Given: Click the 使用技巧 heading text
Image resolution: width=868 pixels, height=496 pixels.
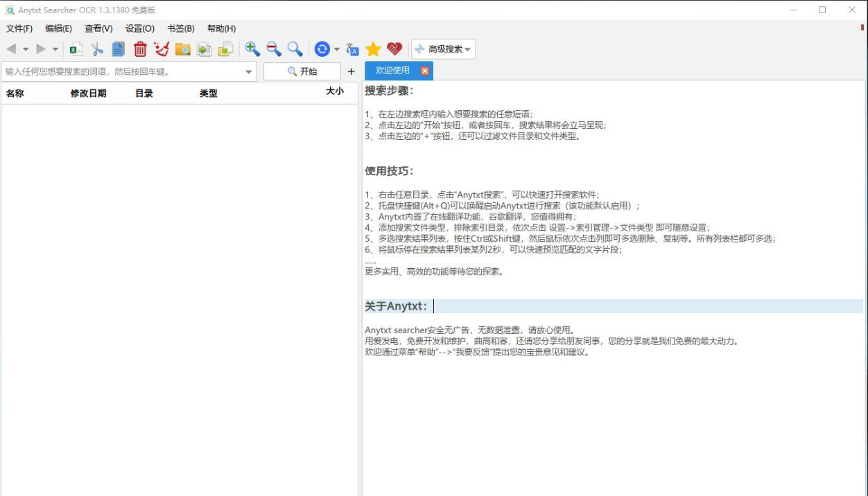Looking at the screenshot, I should click(389, 171).
